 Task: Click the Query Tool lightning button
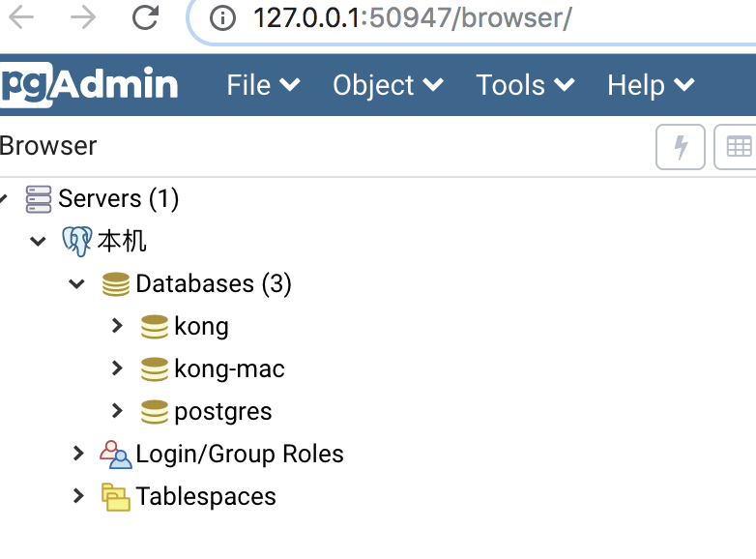681,147
